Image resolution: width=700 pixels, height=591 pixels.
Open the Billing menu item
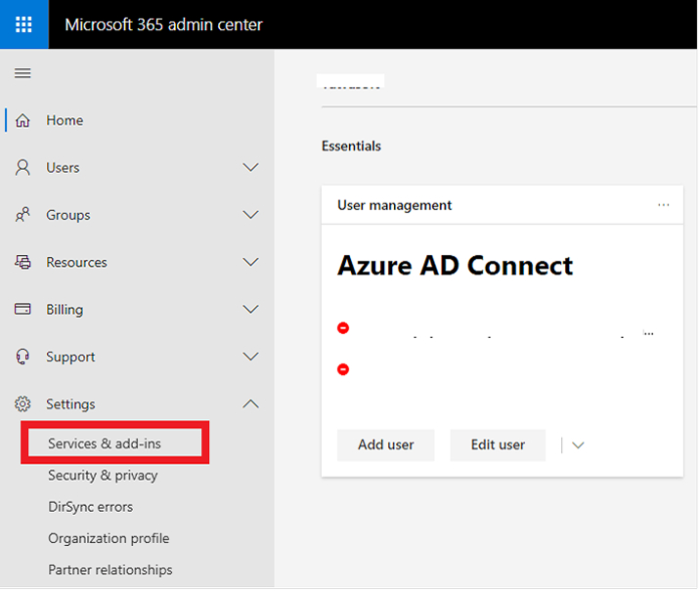pos(65,310)
